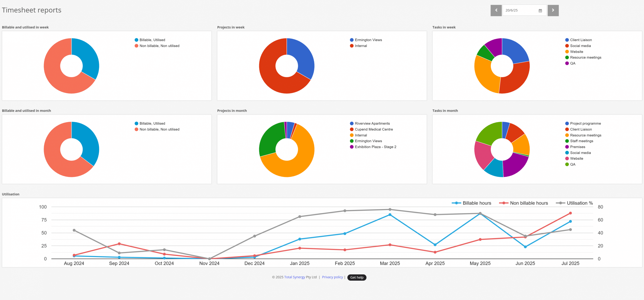Click the Get help button
The width and height of the screenshot is (644, 300).
point(357,277)
